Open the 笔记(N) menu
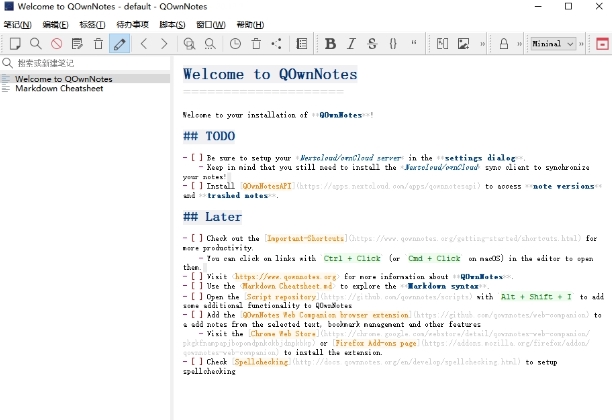This screenshot has width=612, height=420. [x=18, y=25]
